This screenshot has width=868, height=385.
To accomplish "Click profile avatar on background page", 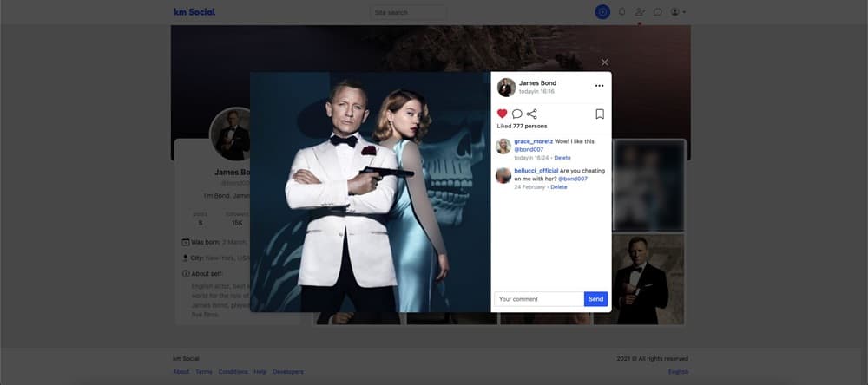I will point(230,134).
